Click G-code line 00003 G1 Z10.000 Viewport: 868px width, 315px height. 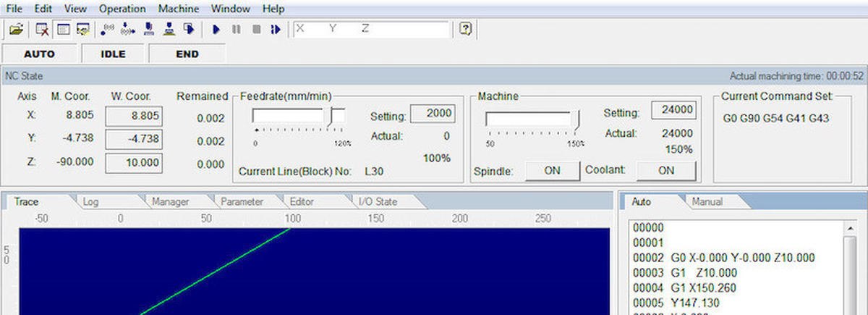coord(685,272)
